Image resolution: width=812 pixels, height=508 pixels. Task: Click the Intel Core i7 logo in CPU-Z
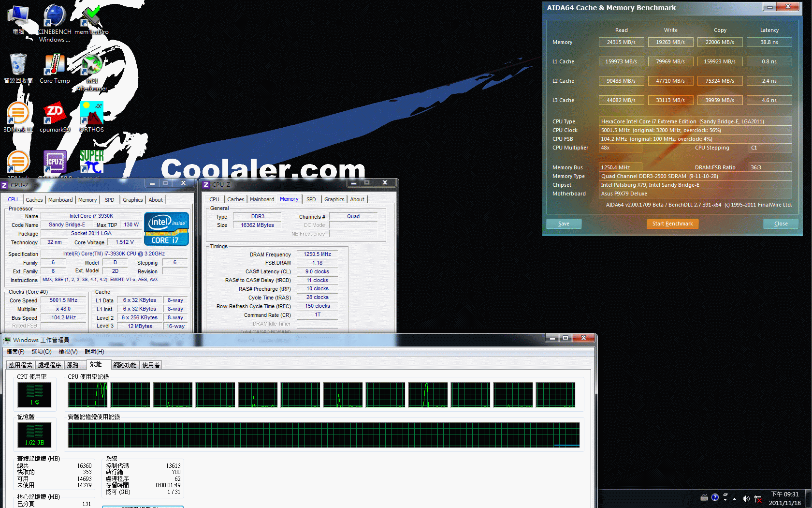coord(166,229)
